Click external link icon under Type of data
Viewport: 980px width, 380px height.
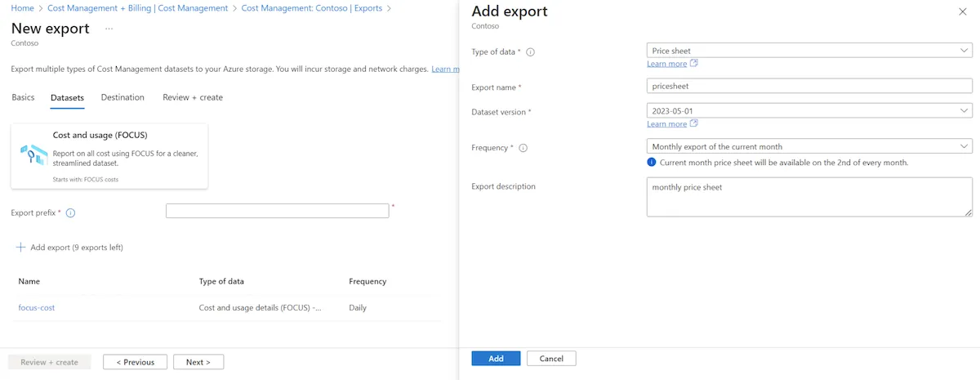tap(694, 63)
